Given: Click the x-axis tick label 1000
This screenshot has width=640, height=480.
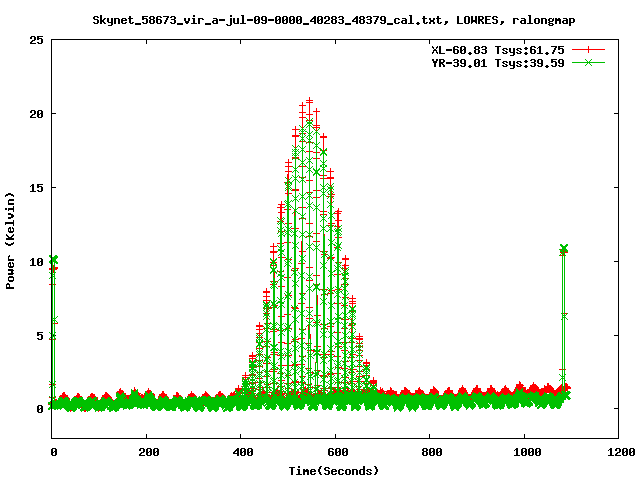Looking at the screenshot, I should coord(527,452).
